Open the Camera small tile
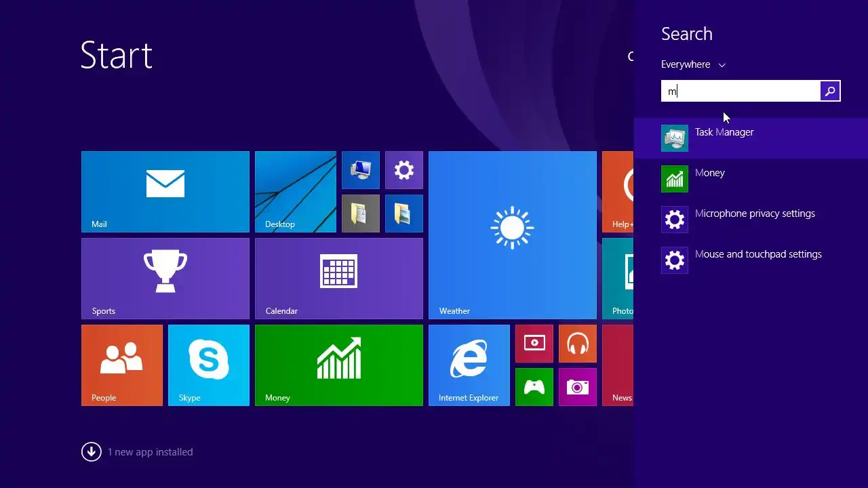This screenshot has height=488, width=868. tap(578, 387)
